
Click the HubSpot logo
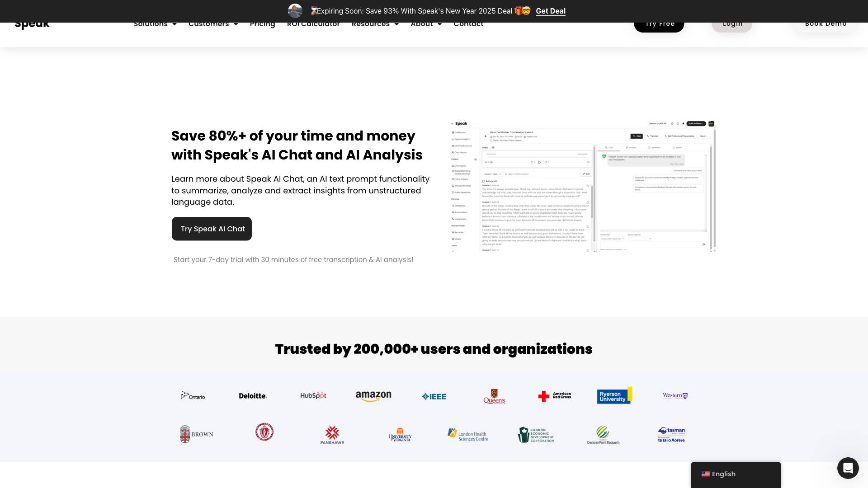pos(313,396)
